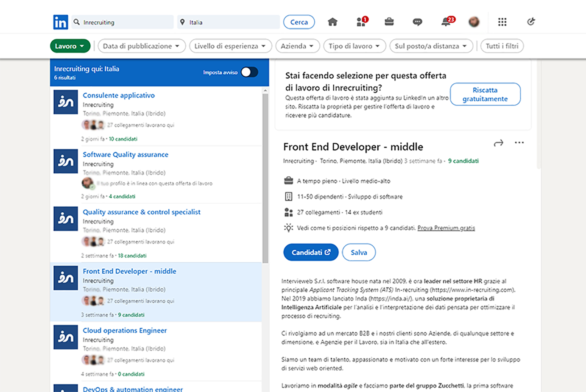The image size is (586, 392).
Task: Open My Network icon with badge
Action: tap(362, 22)
